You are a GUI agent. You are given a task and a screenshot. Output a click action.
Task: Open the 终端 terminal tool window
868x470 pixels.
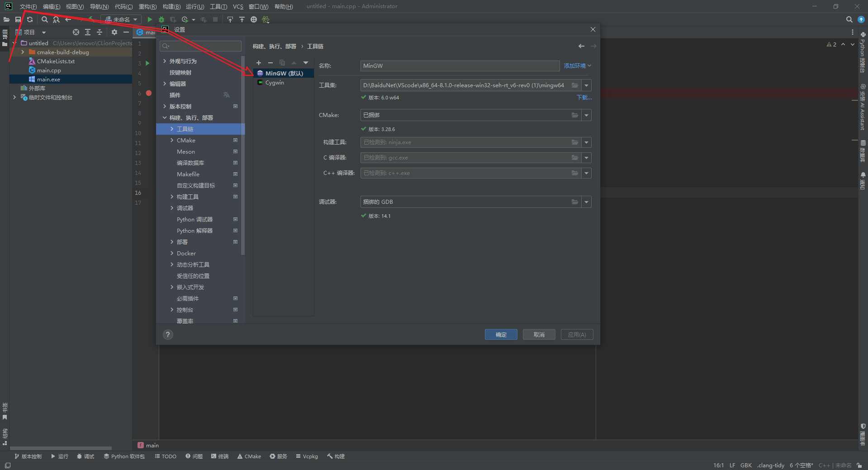coord(220,456)
